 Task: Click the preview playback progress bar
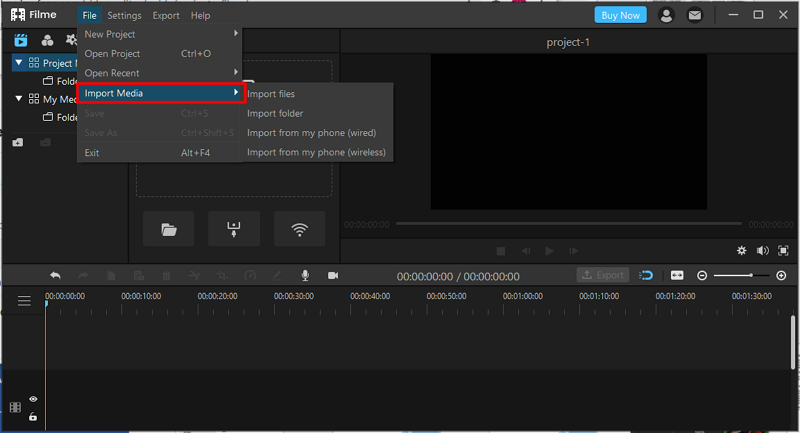569,223
